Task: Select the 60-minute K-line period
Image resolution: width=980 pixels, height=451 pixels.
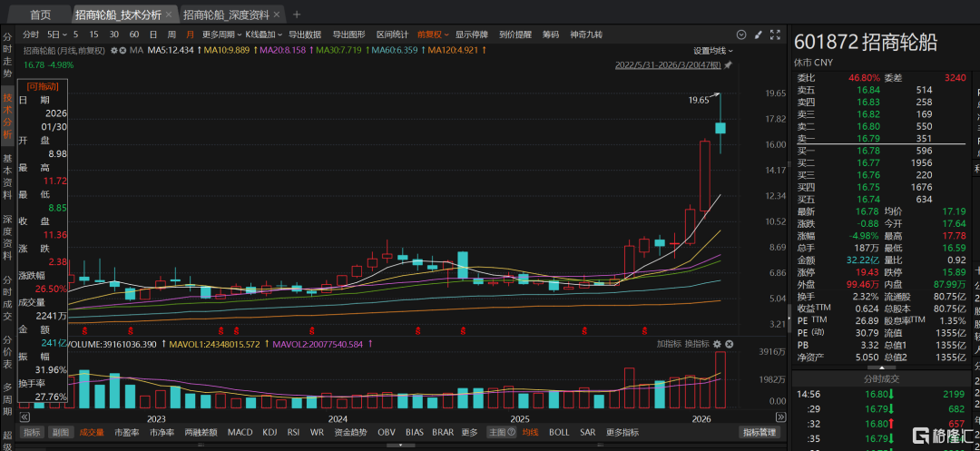Action: click(x=133, y=34)
